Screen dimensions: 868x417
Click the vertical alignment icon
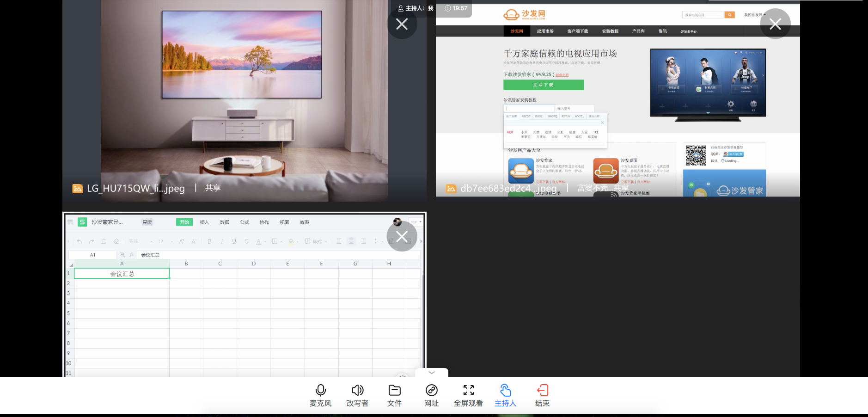376,241
